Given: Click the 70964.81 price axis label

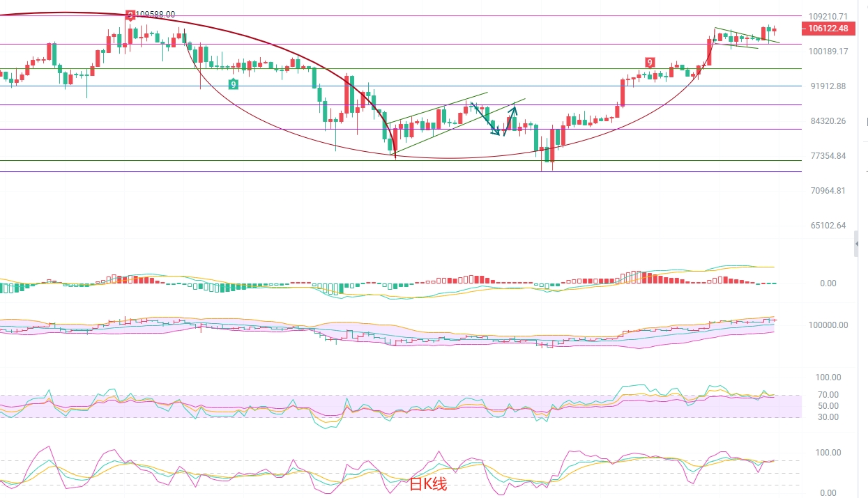Looking at the screenshot, I should pyautogui.click(x=828, y=191).
